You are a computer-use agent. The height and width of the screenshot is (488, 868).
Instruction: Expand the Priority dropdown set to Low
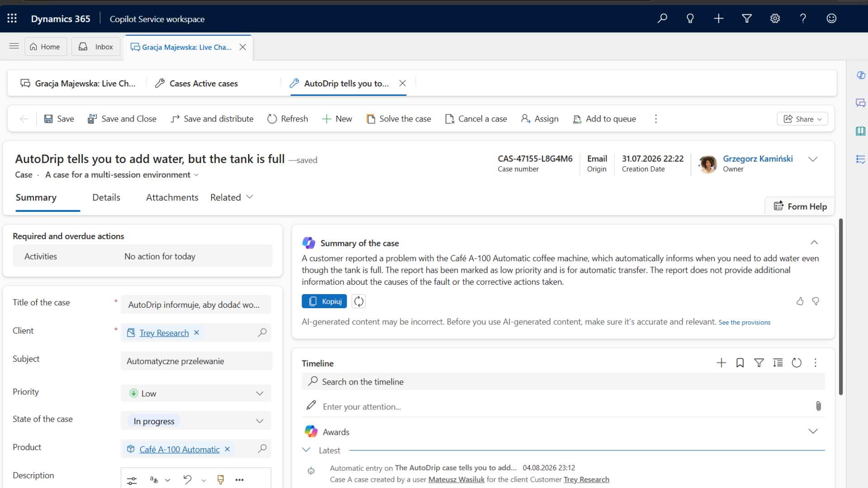click(x=196, y=393)
